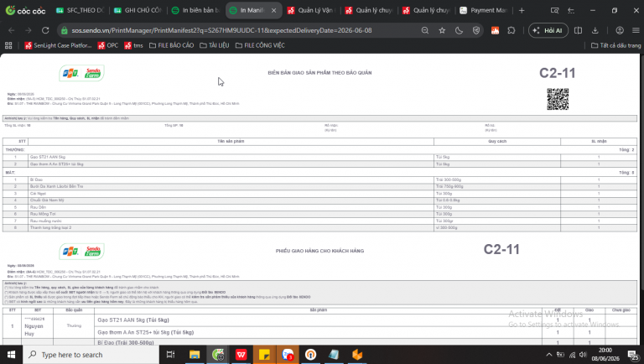The height and width of the screenshot is (364, 644).
Task: Open the profile account icon
Action: [x=620, y=30]
